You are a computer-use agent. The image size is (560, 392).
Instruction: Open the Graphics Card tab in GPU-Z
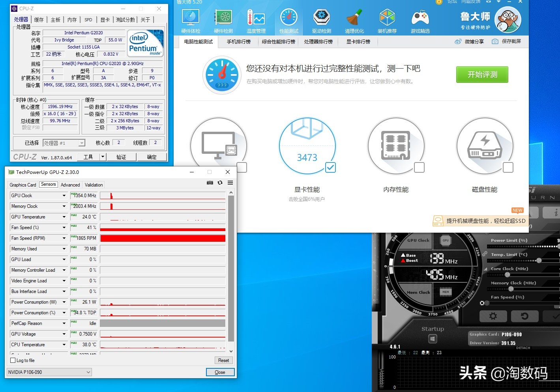click(22, 185)
